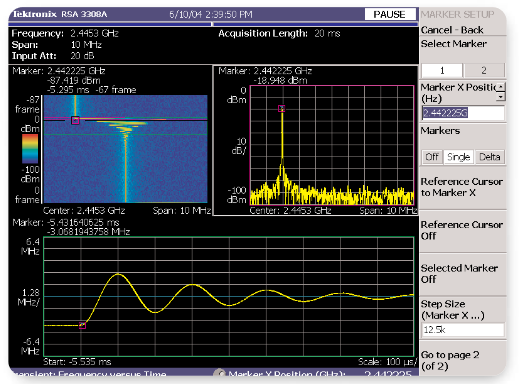Click the Frequency 2.4453 GHz readout

pyautogui.click(x=65, y=33)
